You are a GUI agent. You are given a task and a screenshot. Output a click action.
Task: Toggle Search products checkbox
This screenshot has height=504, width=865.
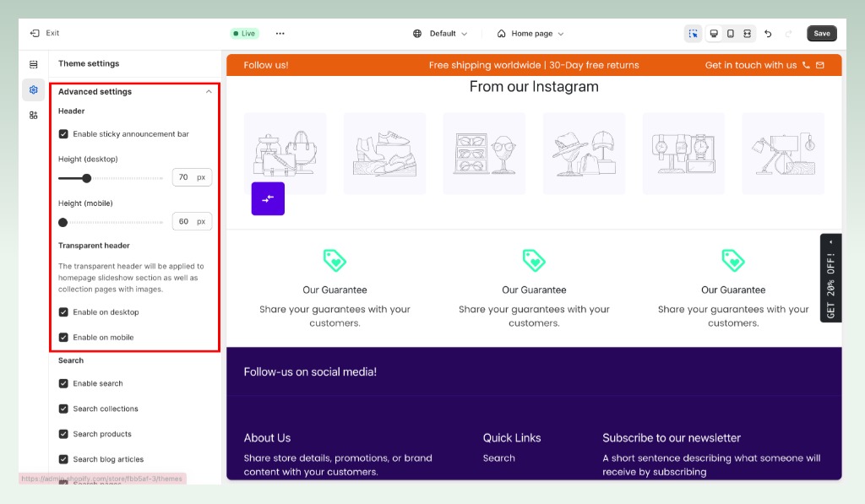[x=63, y=434]
